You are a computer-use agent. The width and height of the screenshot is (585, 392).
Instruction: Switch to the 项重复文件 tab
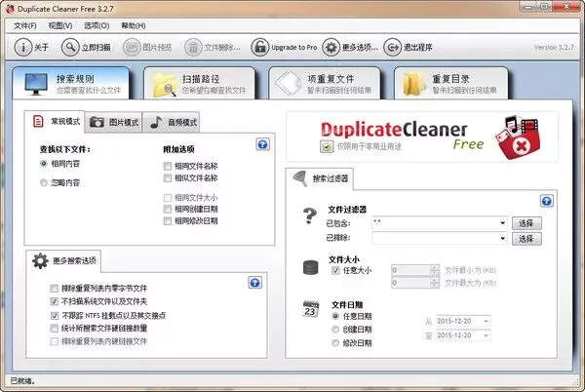tap(325, 84)
